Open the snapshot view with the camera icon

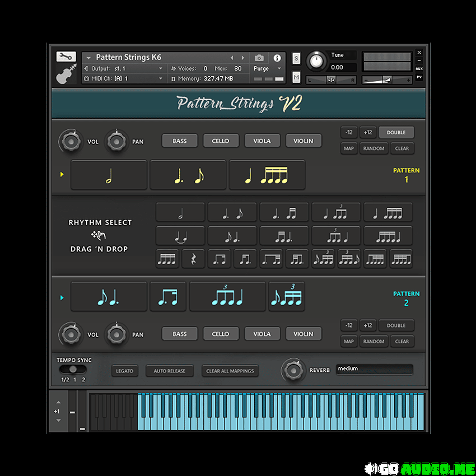point(259,58)
